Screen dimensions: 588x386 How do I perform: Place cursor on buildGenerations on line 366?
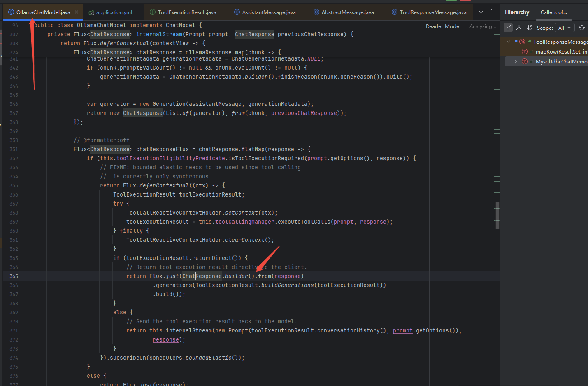click(287, 285)
